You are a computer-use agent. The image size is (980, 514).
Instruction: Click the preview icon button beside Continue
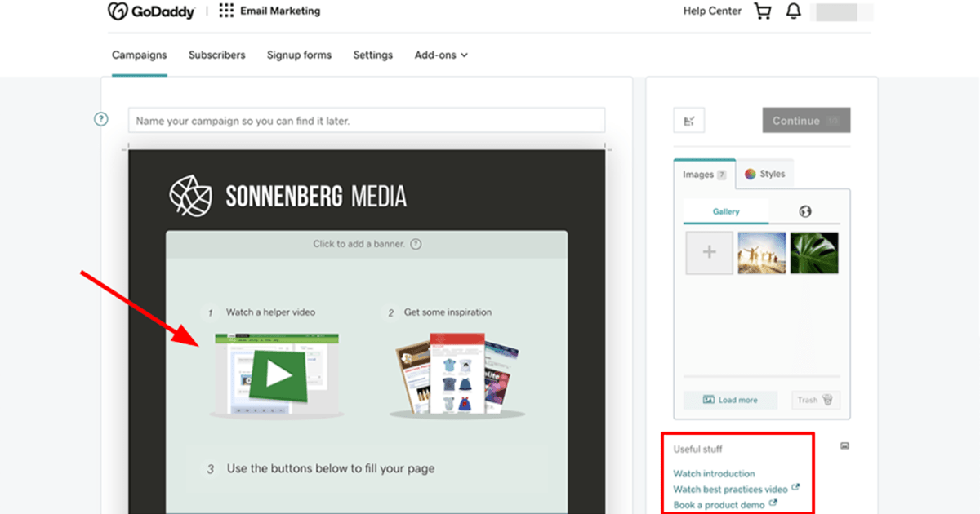[689, 121]
